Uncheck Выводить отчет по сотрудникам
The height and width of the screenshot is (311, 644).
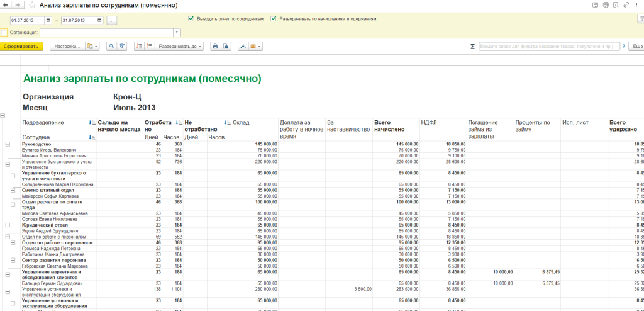click(x=191, y=19)
